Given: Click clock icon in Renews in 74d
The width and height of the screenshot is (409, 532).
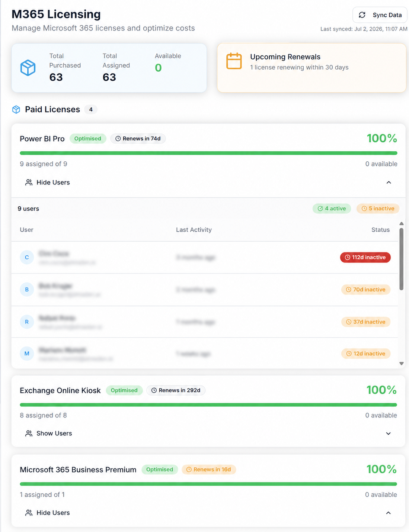Looking at the screenshot, I should click(118, 139).
